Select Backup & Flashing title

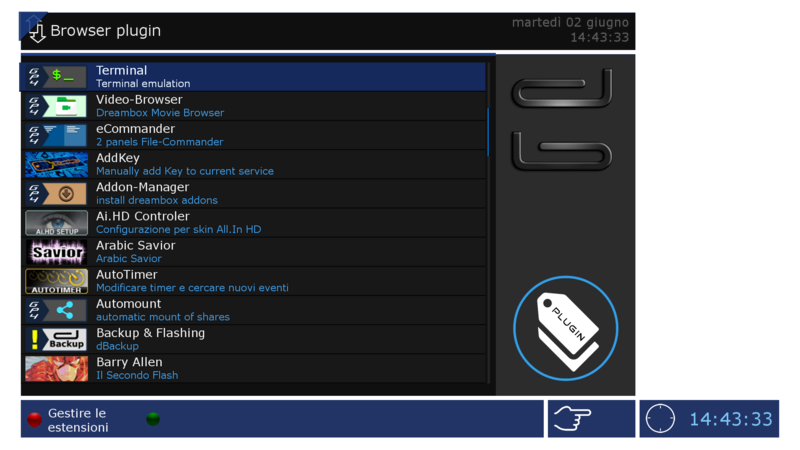coord(151,333)
